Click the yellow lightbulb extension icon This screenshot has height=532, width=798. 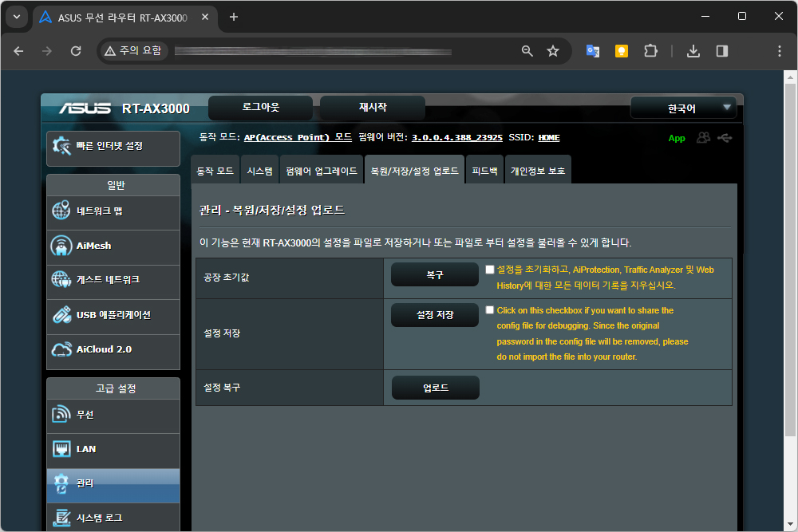point(622,51)
